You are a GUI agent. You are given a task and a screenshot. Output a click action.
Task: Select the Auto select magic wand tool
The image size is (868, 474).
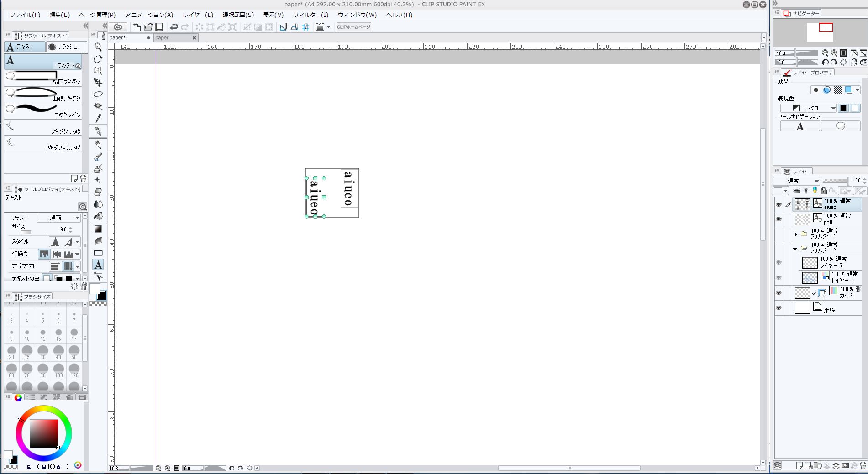98,106
